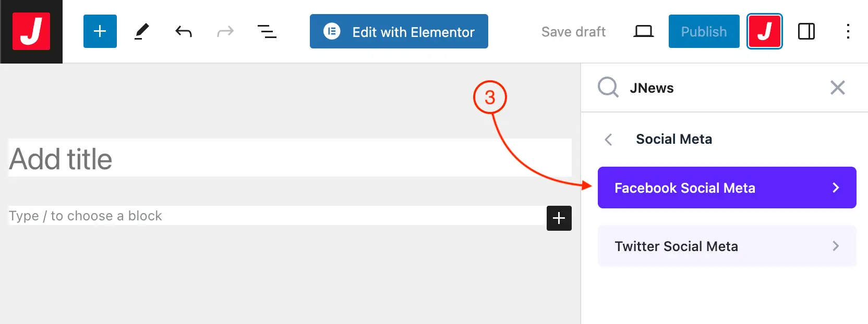This screenshot has height=324, width=868.
Task: Click the black add block button in editor
Action: 559,218
